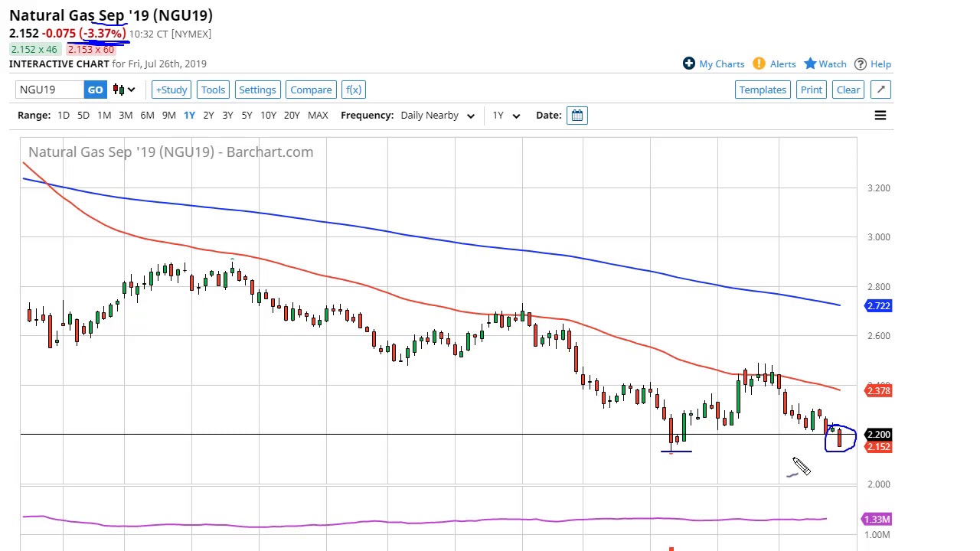Image resolution: width=980 pixels, height=551 pixels.
Task: Select the 1M range
Action: (x=104, y=116)
